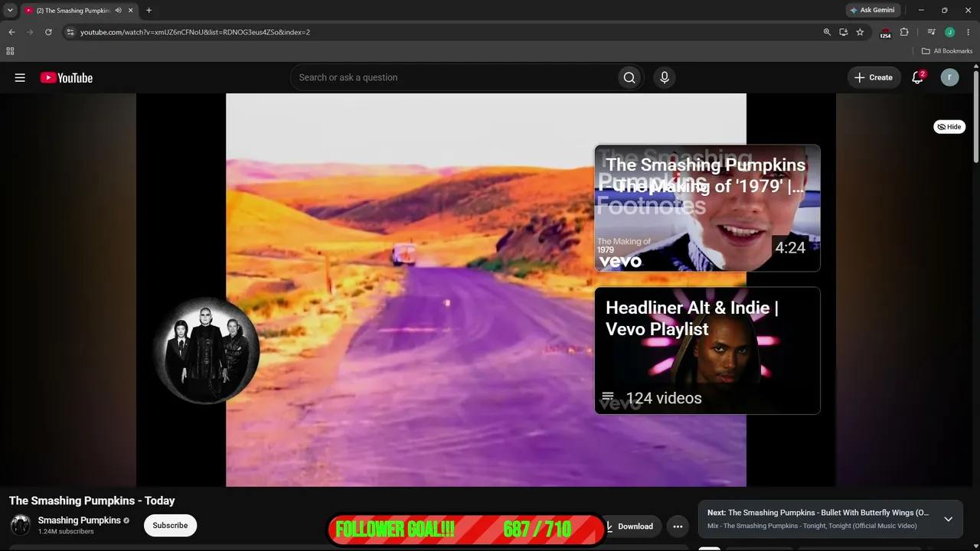Open the YouTube account avatar menu

point(949,77)
